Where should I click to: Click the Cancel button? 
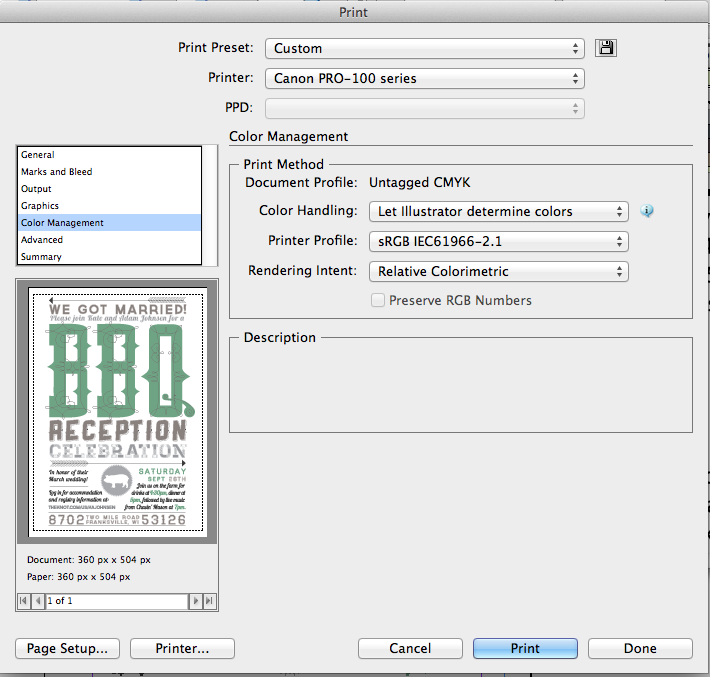(x=410, y=648)
